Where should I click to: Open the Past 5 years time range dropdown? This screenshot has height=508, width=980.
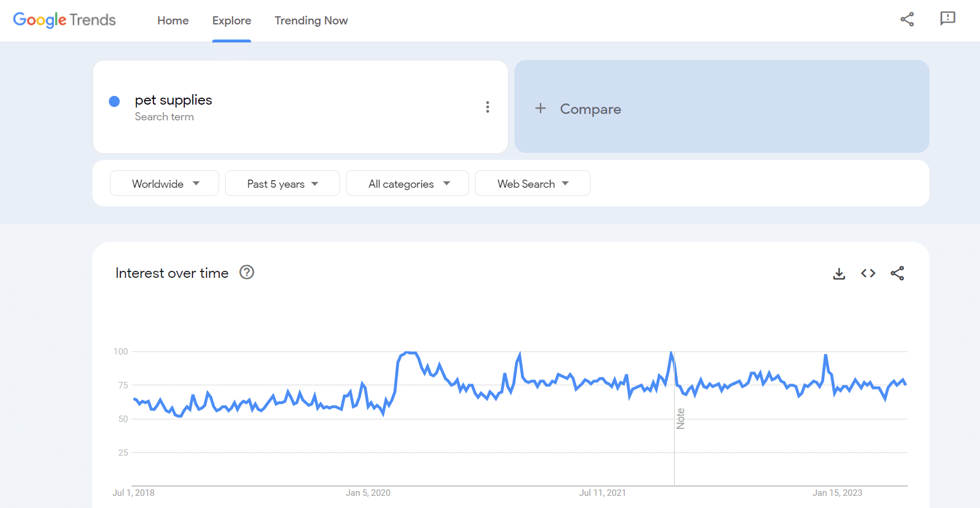click(282, 184)
